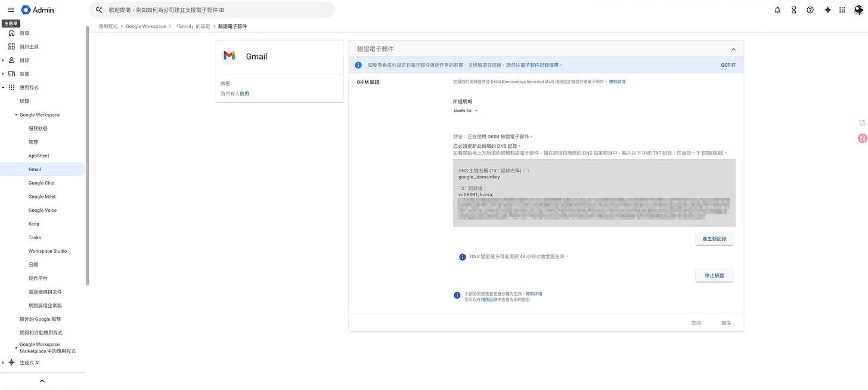
Task: Collapse the 驗證電子郵件 panel chevron
Action: coord(733,49)
